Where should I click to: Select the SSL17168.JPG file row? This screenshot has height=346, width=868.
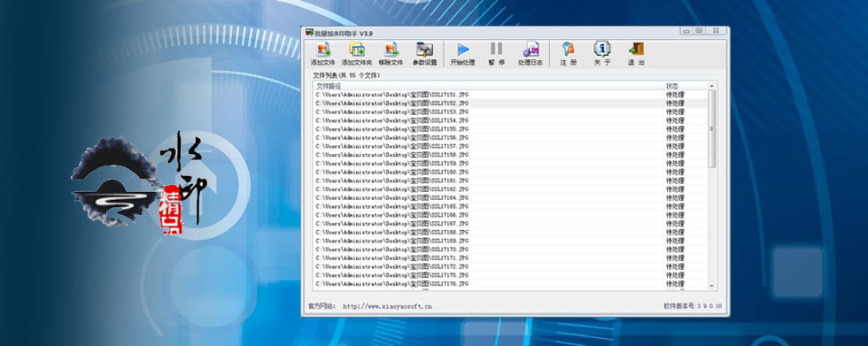(510, 232)
